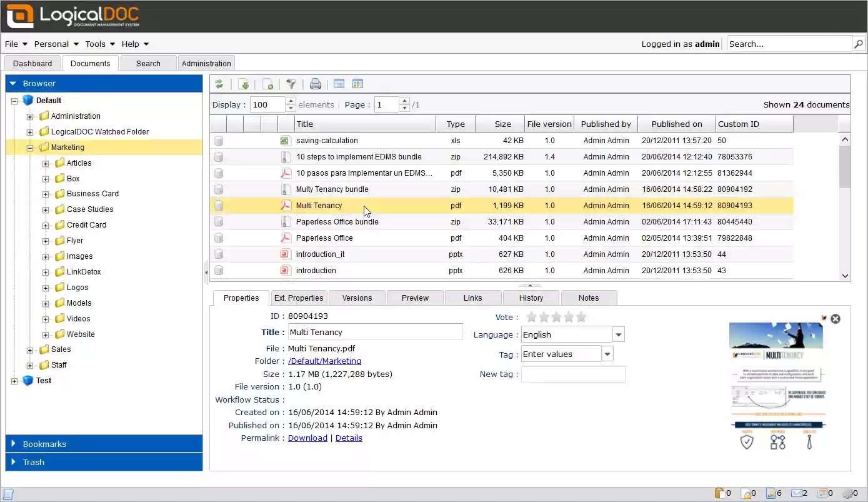Switch to thumbnail gallery view

[357, 84]
